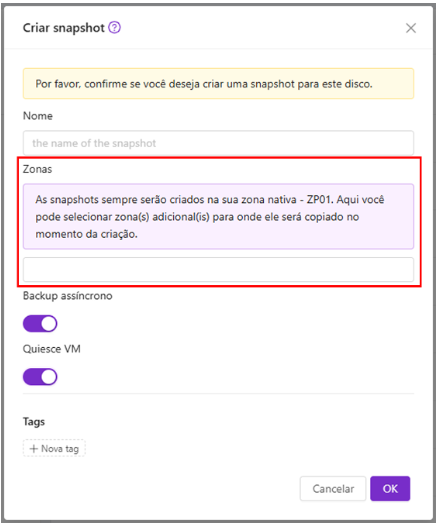
Task: Focus the snapshot name input field
Action: click(x=218, y=143)
